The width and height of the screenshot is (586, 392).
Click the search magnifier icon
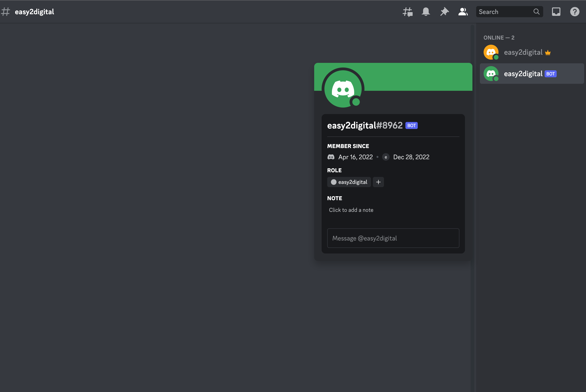tap(536, 12)
